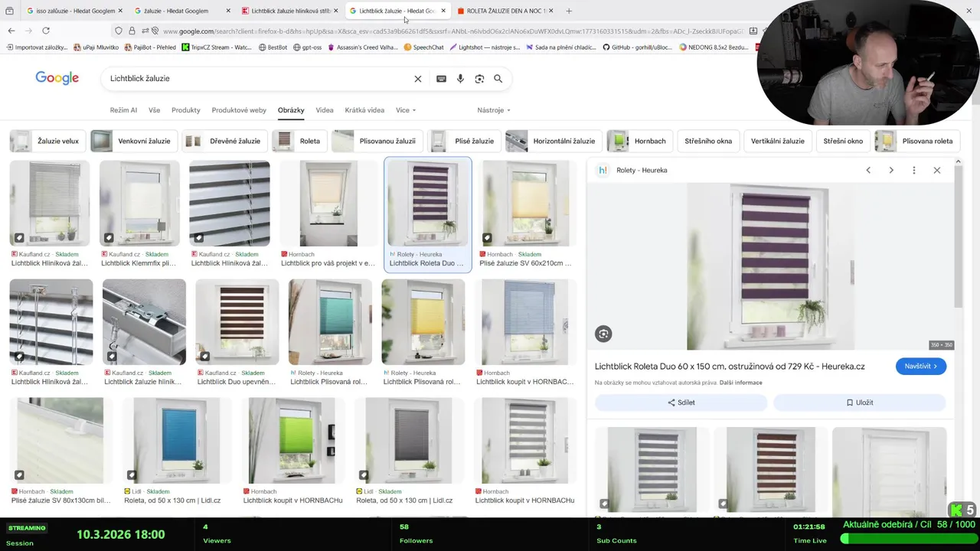Open 'Lichtblick Duo upevněn' brown blind thumbnail
The width and height of the screenshot is (980, 551).
237,321
